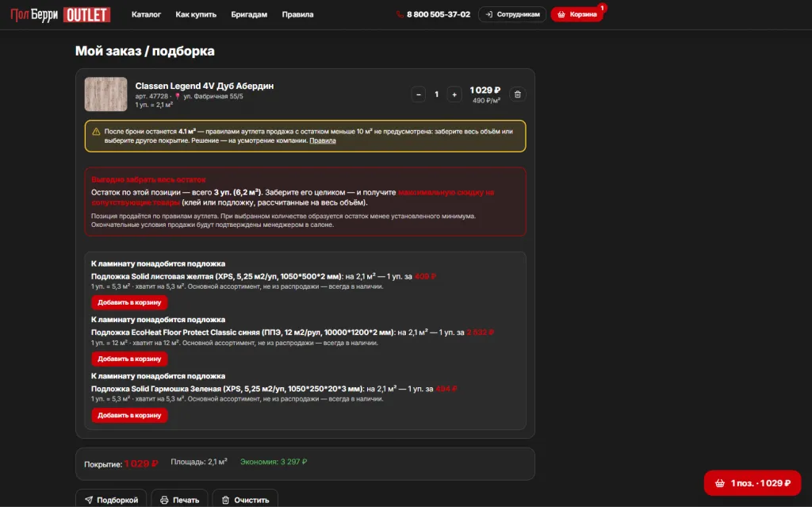Call phone number 8 800 505-37-02

click(x=434, y=14)
